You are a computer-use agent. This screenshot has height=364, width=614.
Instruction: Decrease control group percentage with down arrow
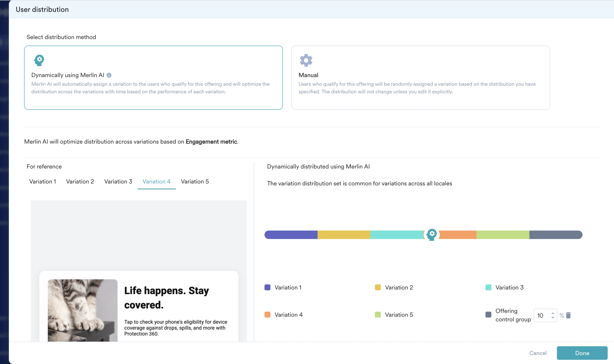pos(553,318)
